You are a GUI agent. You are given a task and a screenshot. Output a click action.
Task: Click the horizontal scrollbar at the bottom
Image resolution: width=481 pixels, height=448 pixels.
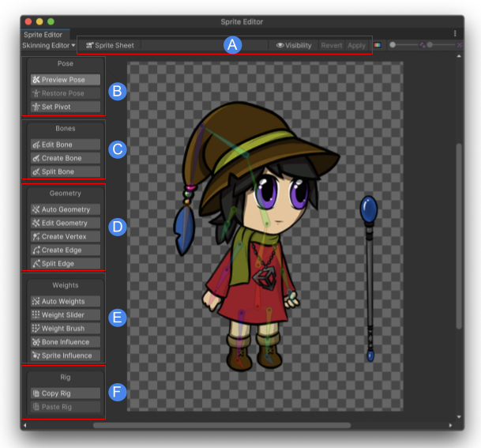[221, 425]
